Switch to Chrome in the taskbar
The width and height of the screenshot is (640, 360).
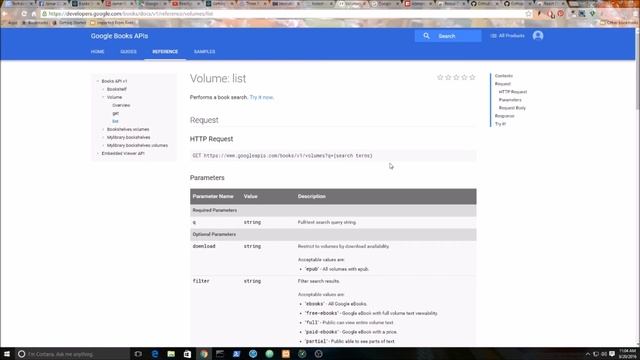pos(204,354)
